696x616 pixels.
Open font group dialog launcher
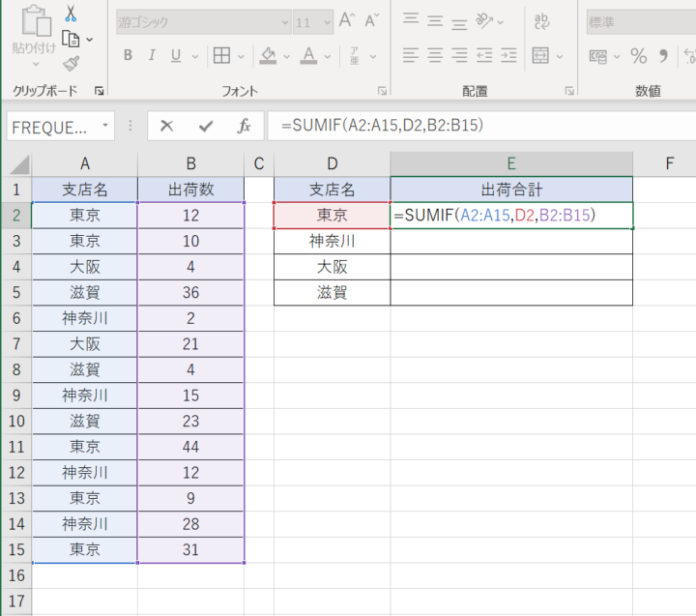[382, 91]
